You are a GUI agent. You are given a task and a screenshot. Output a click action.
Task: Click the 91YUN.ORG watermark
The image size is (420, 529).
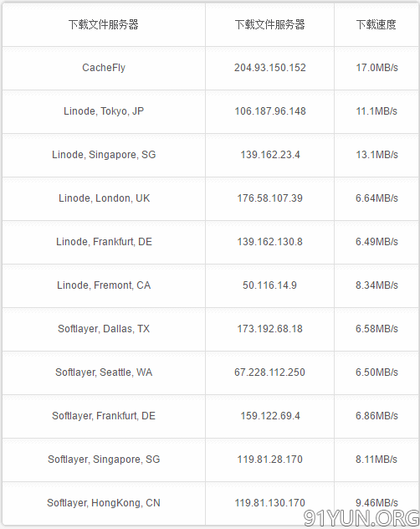(x=361, y=518)
